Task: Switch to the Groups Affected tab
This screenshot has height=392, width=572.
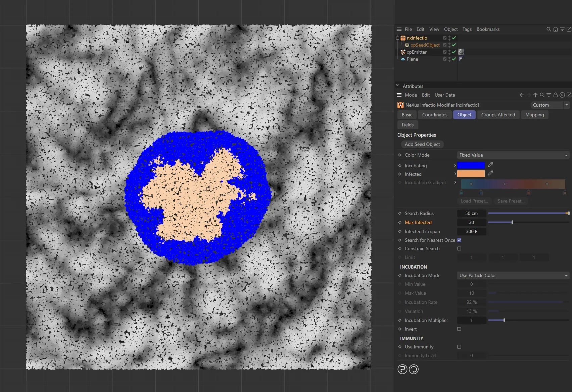Action: pyautogui.click(x=498, y=115)
